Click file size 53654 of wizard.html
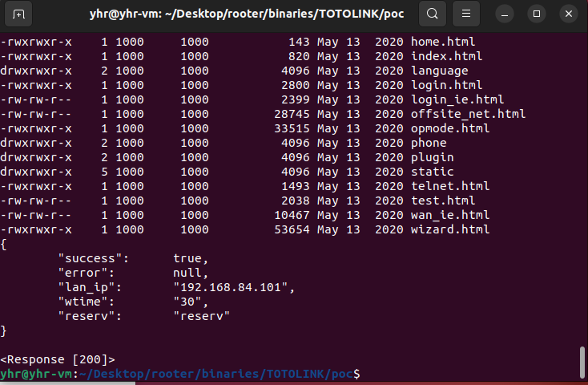This screenshot has width=588, height=385. [292, 229]
